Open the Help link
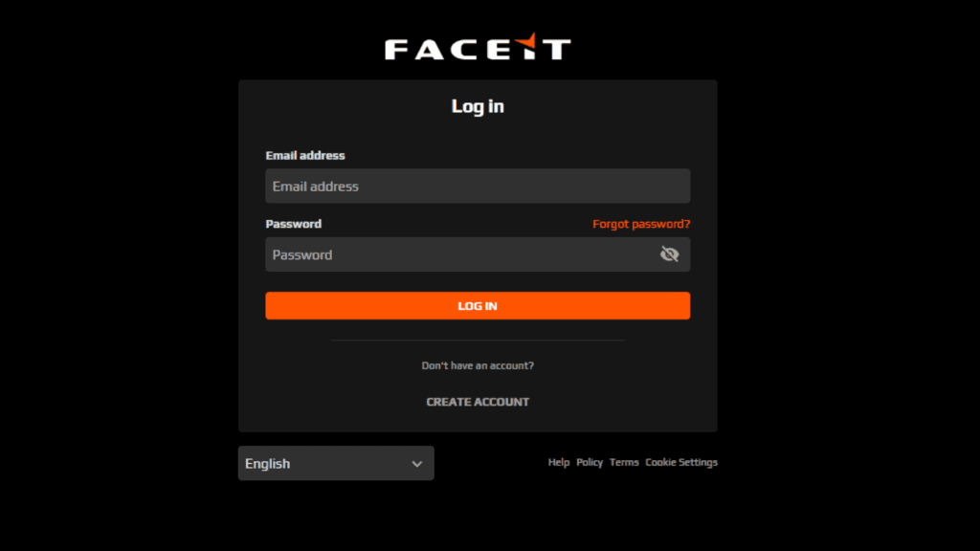Image resolution: width=980 pixels, height=551 pixels. click(559, 462)
